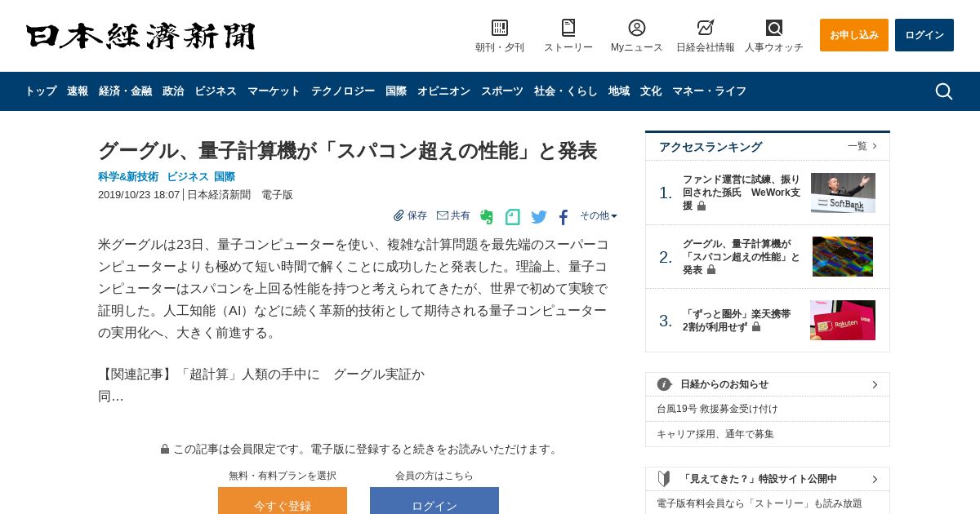This screenshot has height=514, width=980.
Task: Click the navy ログイン button in header
Action: (924, 35)
